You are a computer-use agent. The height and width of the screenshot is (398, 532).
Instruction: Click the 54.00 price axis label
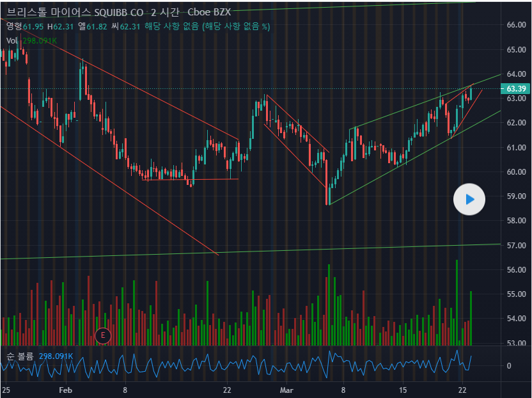click(x=516, y=319)
